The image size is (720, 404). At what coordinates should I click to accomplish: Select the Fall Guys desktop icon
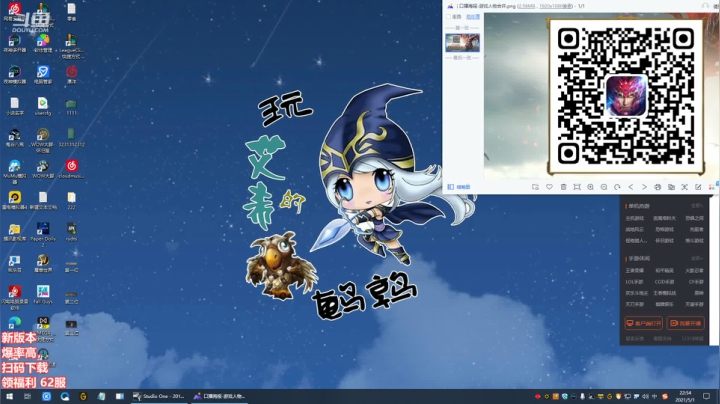point(43,295)
